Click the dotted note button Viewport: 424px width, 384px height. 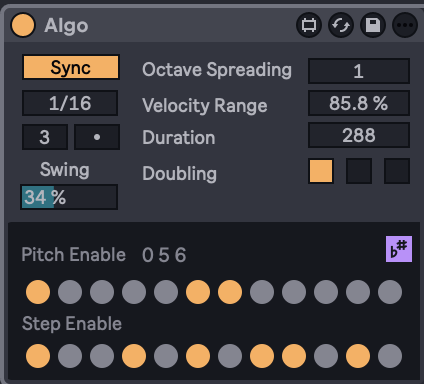(x=97, y=137)
